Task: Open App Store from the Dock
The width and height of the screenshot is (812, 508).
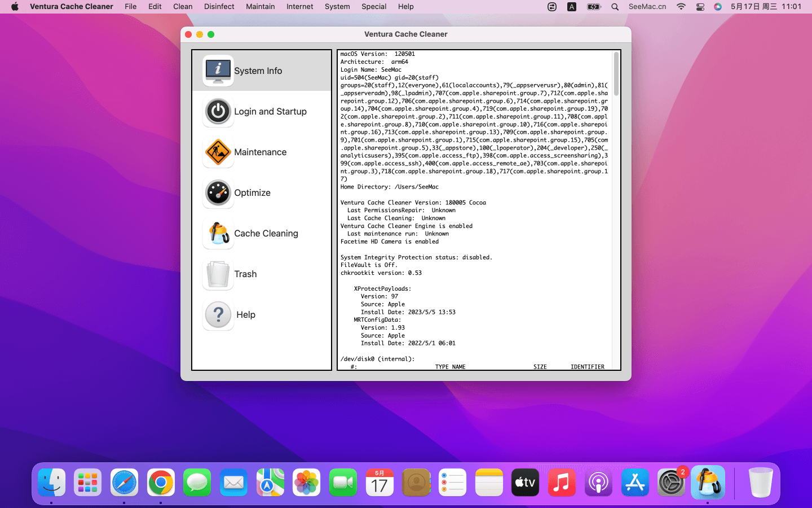Action: click(635, 483)
